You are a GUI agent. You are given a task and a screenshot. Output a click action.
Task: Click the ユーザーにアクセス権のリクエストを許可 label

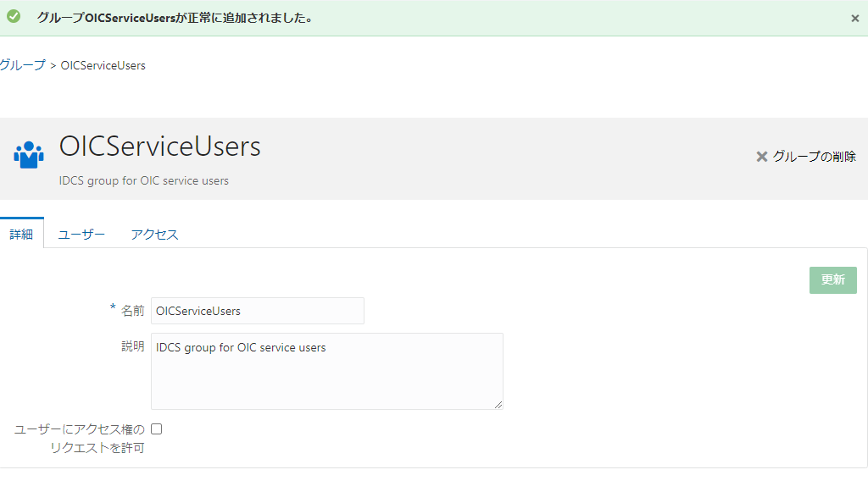coord(80,438)
